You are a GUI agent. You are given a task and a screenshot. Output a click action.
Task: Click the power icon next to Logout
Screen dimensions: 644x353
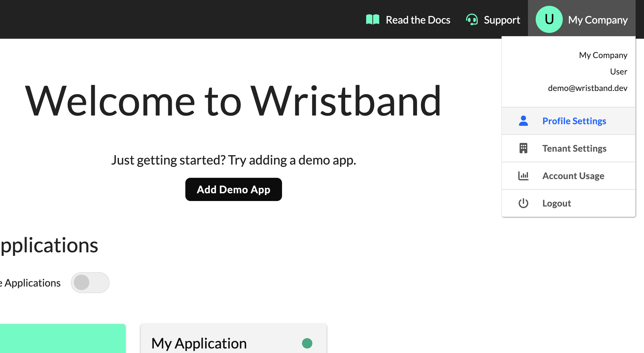coord(523,203)
